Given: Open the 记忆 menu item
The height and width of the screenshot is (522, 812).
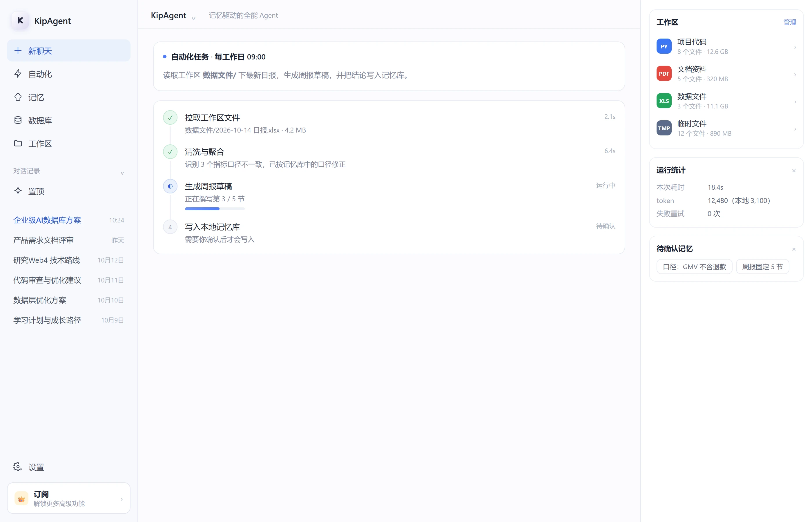Looking at the screenshot, I should [68, 97].
